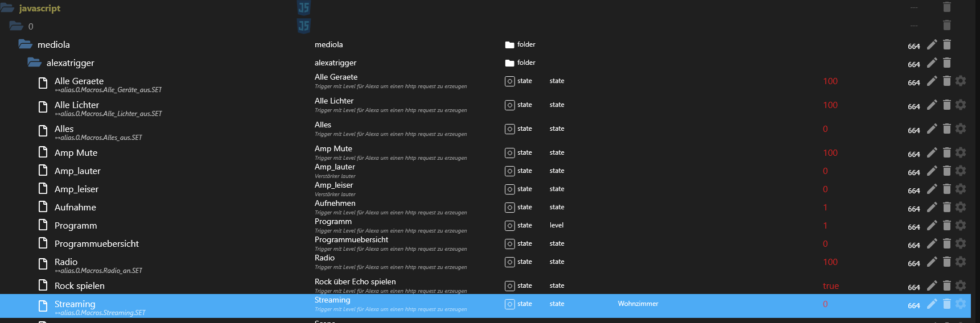Delete the alexatrigger folder
This screenshot has height=323, width=980.
[947, 63]
